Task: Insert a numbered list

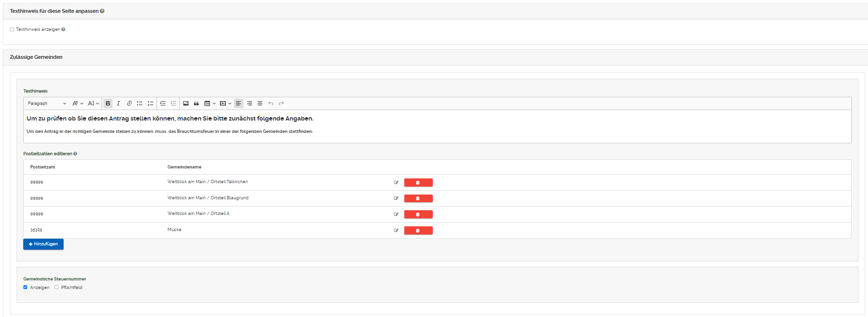Action: (x=150, y=103)
